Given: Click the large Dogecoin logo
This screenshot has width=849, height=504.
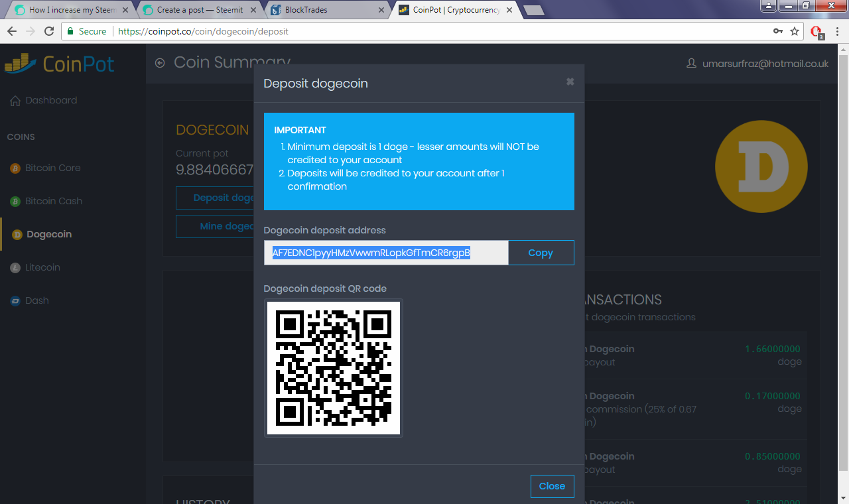Looking at the screenshot, I should (x=761, y=166).
